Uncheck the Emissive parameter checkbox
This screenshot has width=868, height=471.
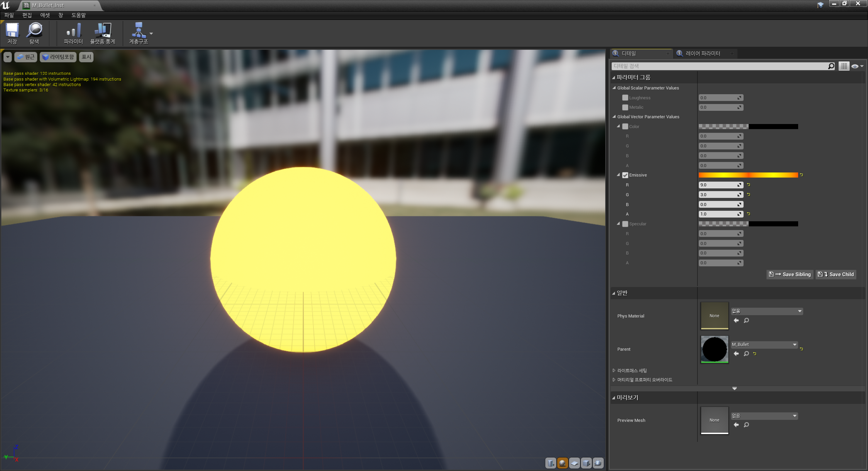click(625, 175)
